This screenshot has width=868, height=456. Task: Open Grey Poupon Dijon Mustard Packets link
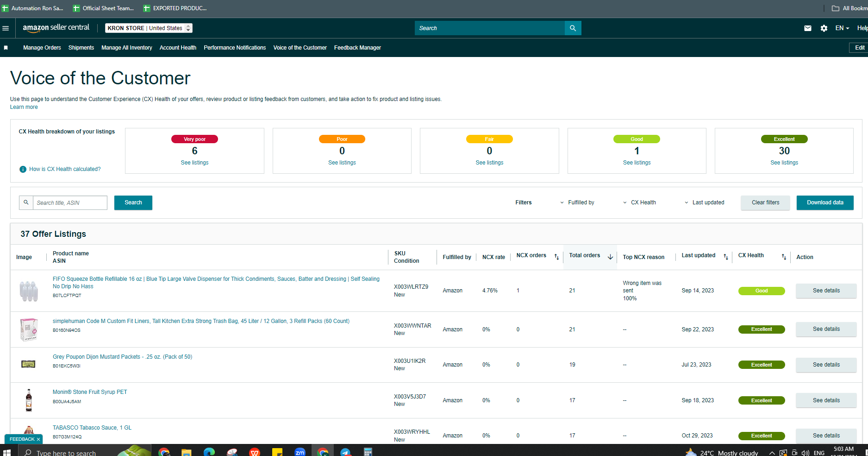pyautogui.click(x=122, y=357)
